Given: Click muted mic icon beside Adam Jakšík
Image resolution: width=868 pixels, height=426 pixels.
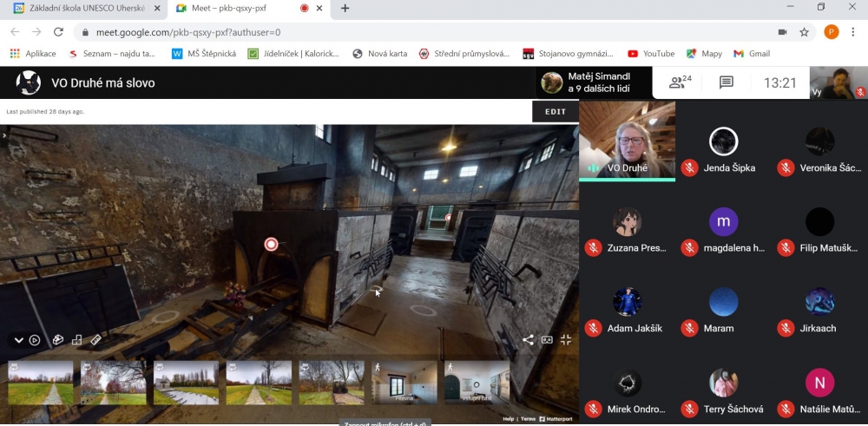Looking at the screenshot, I should click(593, 328).
